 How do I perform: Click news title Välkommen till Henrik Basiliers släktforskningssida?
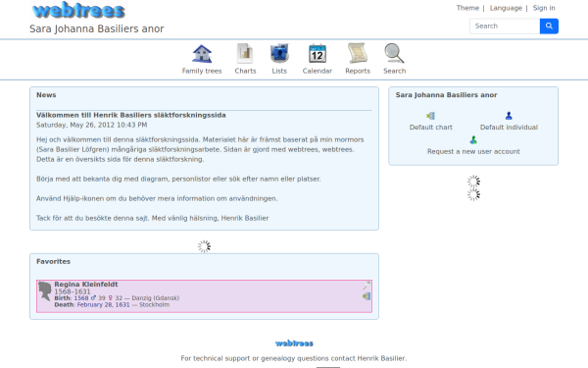click(x=131, y=115)
